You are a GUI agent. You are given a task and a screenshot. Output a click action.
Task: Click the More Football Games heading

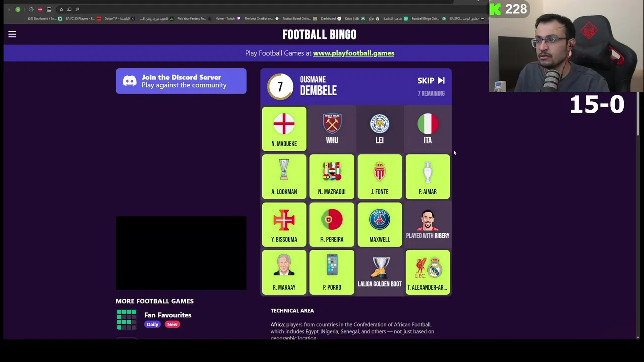pyautogui.click(x=154, y=301)
